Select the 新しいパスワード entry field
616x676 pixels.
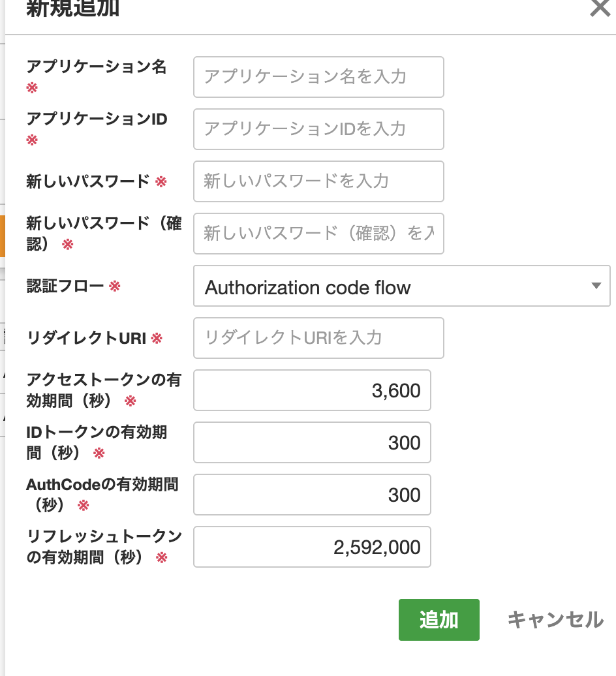coord(318,181)
